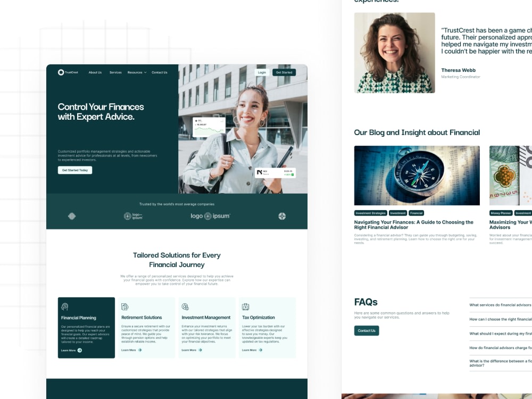Expand FAQ 'What is the difference between a'
The width and height of the screenshot is (532, 399).
point(501,363)
